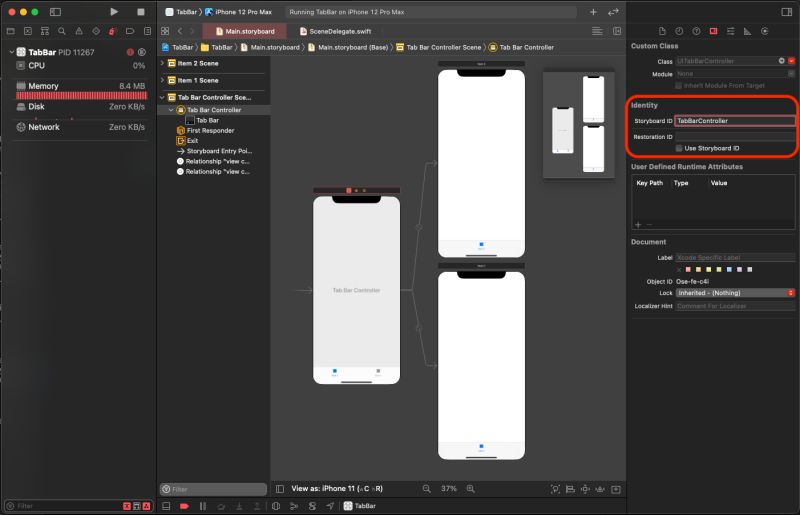
Task: Collapse the Tab Bar Controller item
Action: click(x=171, y=110)
